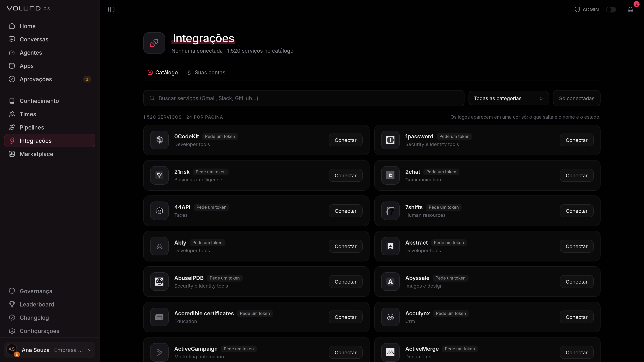Click the Abyssale logo
The height and width of the screenshot is (362, 644).
(390, 282)
